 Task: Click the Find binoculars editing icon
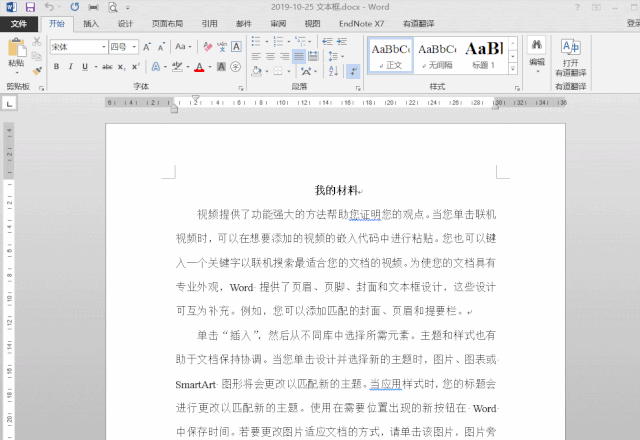point(537,45)
